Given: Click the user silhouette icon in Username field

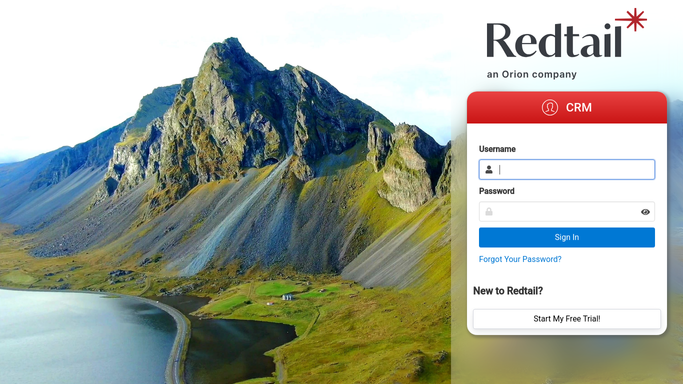Looking at the screenshot, I should click(x=489, y=169).
